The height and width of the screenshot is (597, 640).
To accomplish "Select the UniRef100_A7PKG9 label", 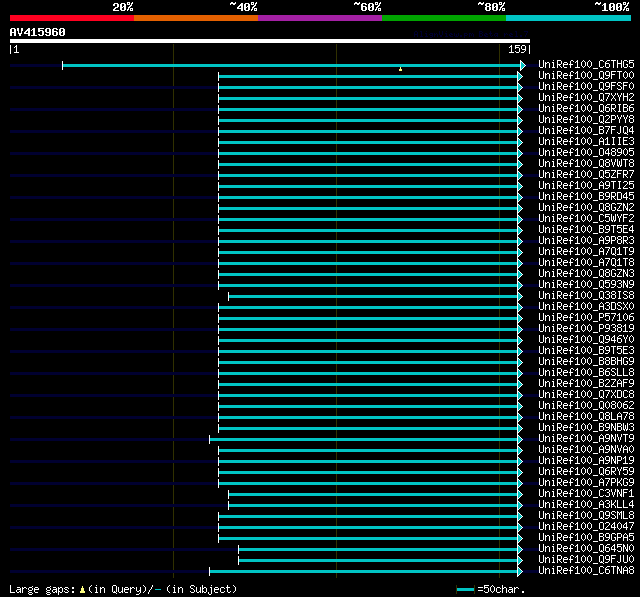I will (586, 483).
